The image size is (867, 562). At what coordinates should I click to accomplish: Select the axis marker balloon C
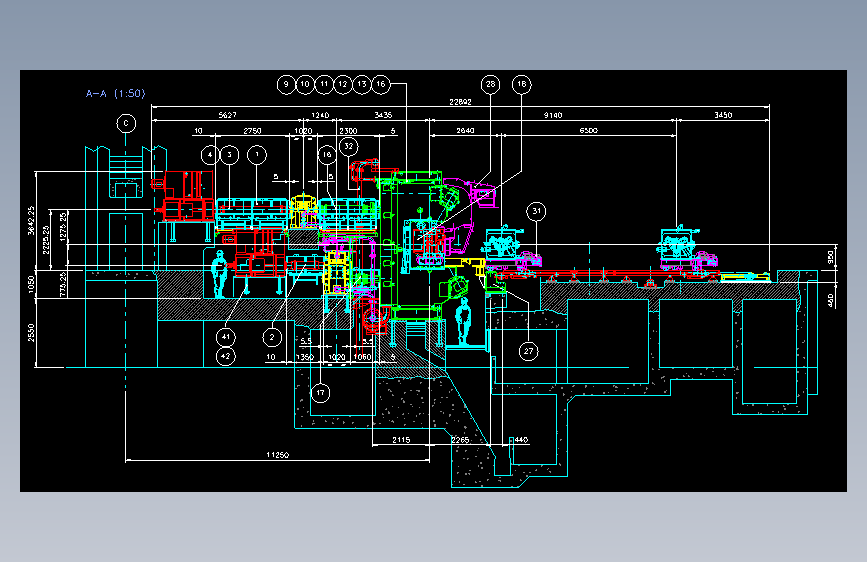tap(126, 123)
